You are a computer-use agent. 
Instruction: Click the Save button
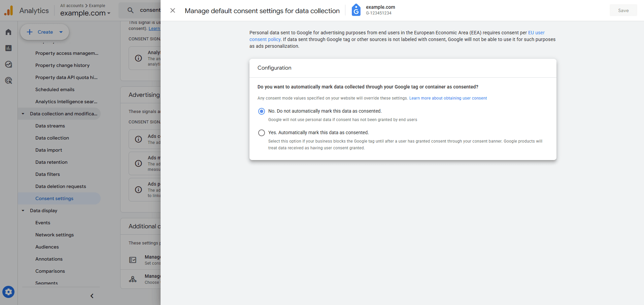(623, 10)
